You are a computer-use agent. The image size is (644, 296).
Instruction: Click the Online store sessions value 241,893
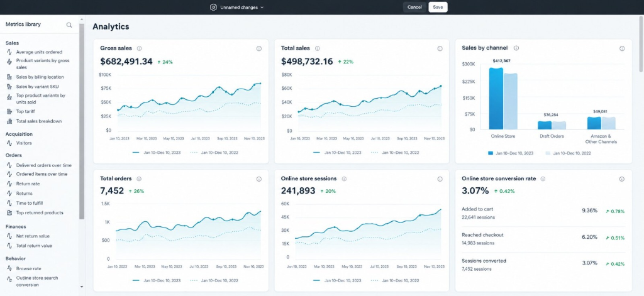click(x=298, y=191)
